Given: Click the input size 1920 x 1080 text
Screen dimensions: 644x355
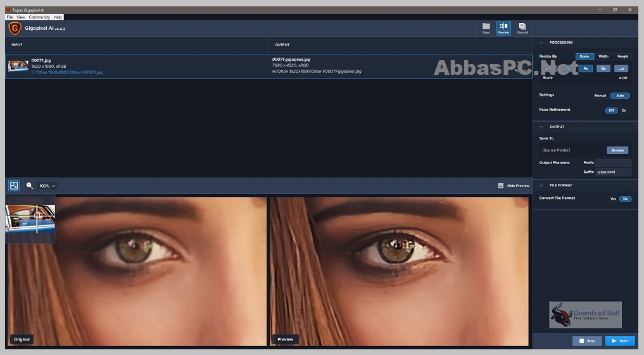Looking at the screenshot, I should coord(49,66).
